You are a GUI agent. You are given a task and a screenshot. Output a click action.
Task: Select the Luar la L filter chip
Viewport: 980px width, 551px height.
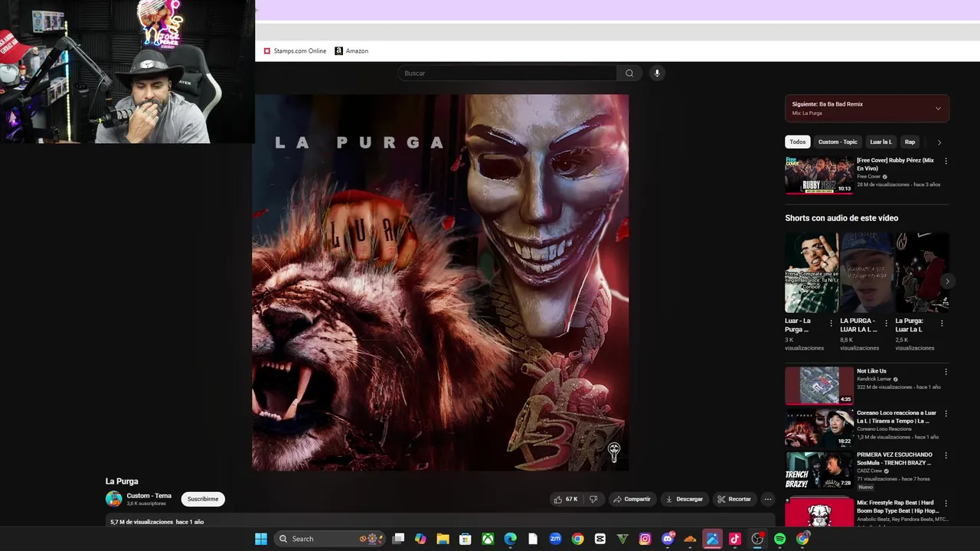pos(880,142)
